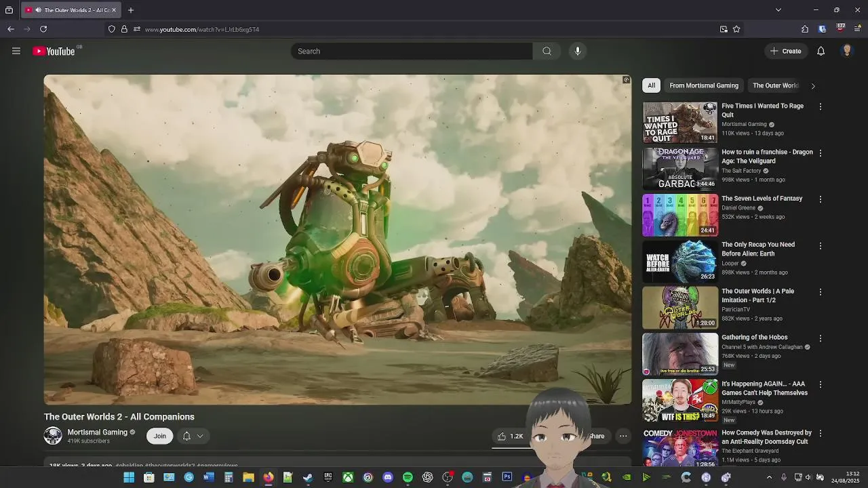
Task: Open the account avatar menu
Action: [x=846, y=51]
